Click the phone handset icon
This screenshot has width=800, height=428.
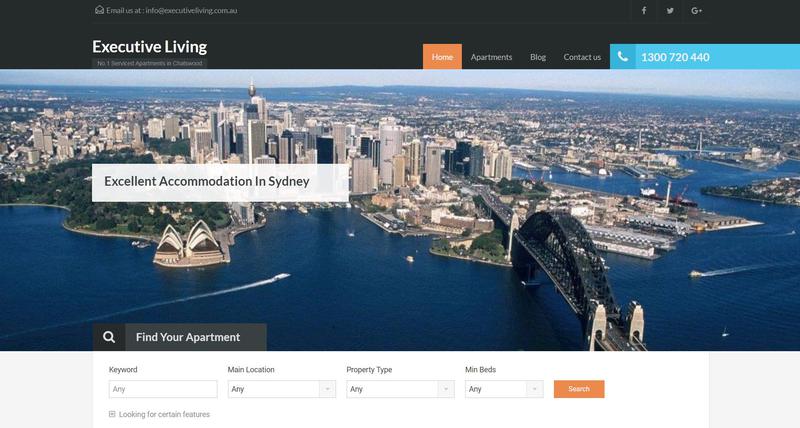(622, 57)
